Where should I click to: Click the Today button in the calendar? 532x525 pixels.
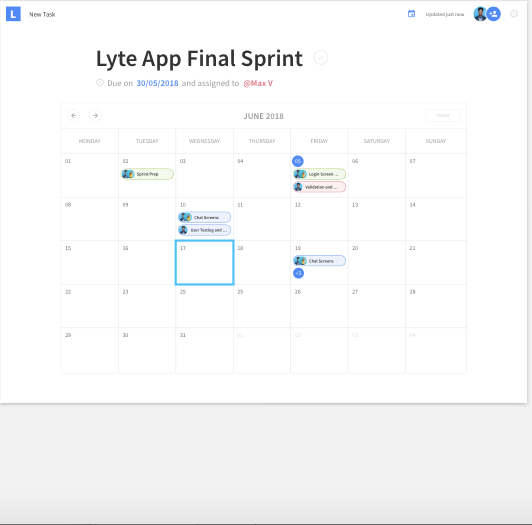click(x=443, y=115)
